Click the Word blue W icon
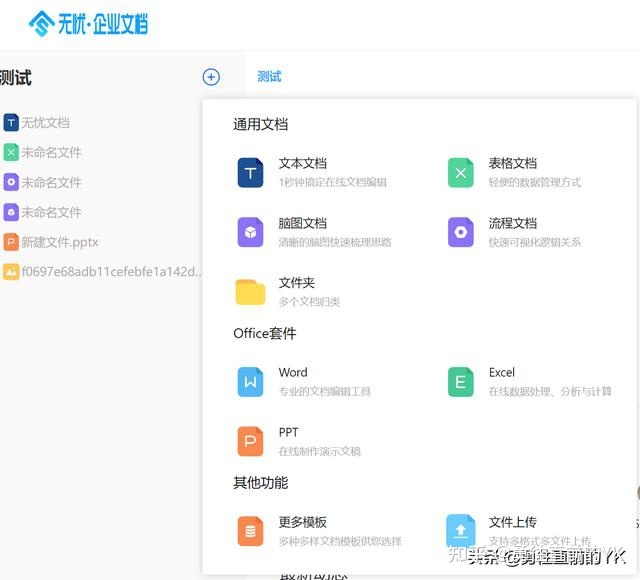Screen dimensions: 640x580 point(250,382)
